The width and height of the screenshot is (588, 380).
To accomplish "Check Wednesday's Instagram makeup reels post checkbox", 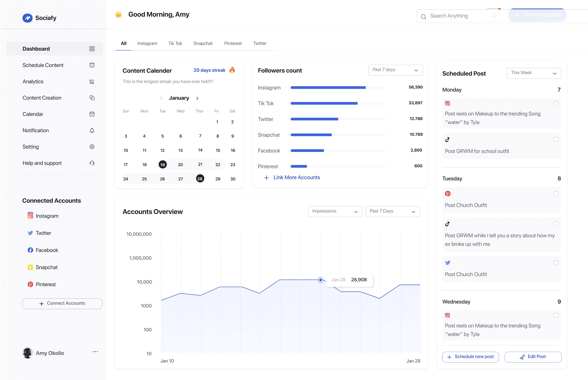I will point(556,315).
